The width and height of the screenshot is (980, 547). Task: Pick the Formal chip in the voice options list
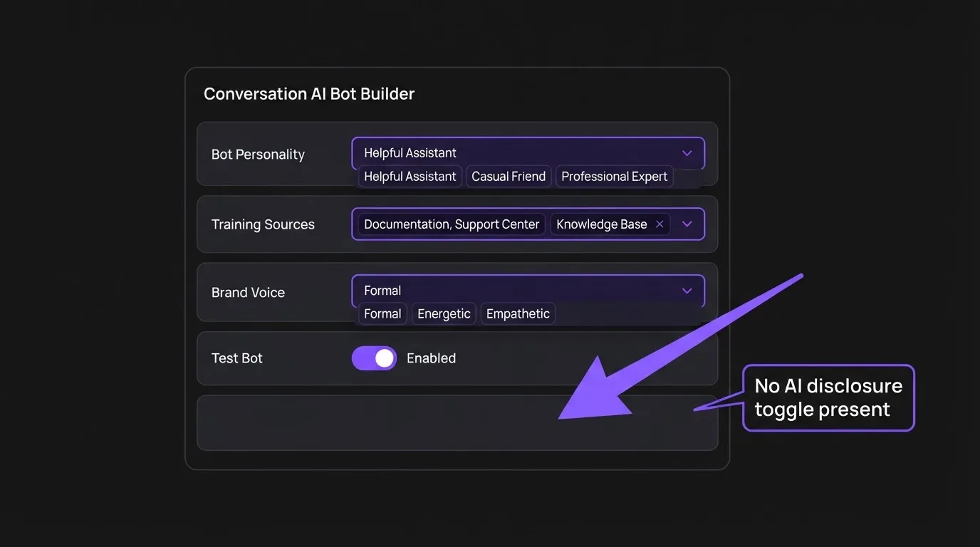tap(382, 314)
